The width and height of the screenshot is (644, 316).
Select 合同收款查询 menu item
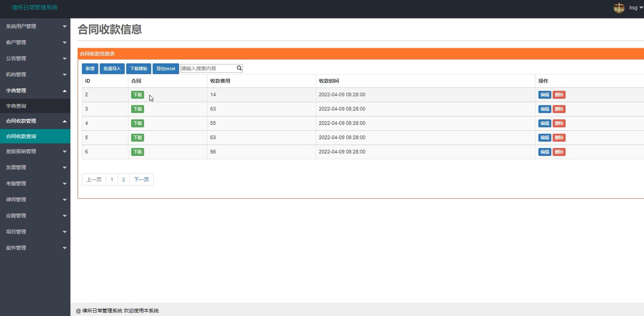coord(21,136)
